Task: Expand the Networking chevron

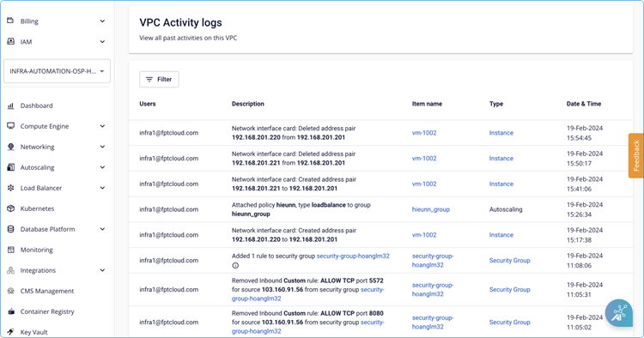Action: 102,147
